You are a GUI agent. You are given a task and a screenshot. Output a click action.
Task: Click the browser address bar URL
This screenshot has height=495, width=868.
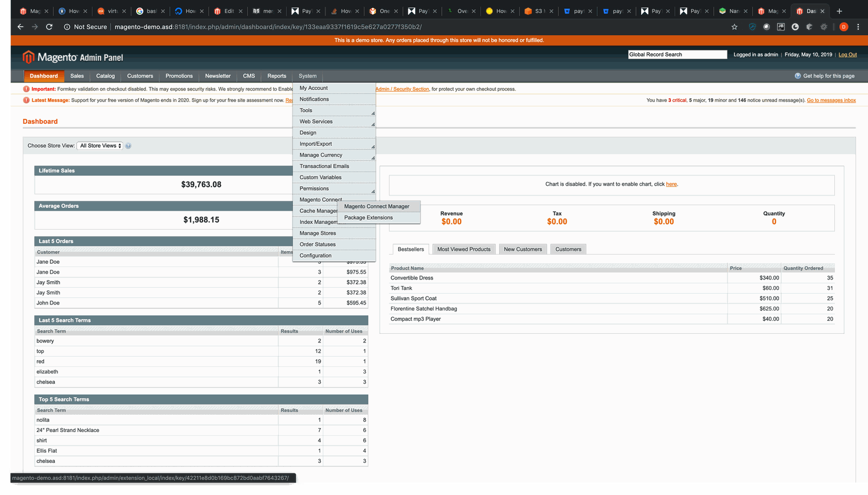point(268,27)
